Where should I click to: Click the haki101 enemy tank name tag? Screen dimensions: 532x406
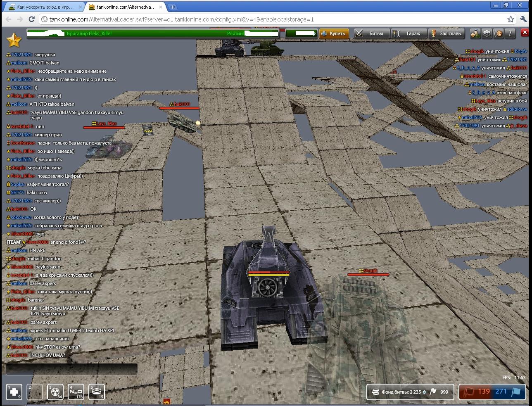179,104
